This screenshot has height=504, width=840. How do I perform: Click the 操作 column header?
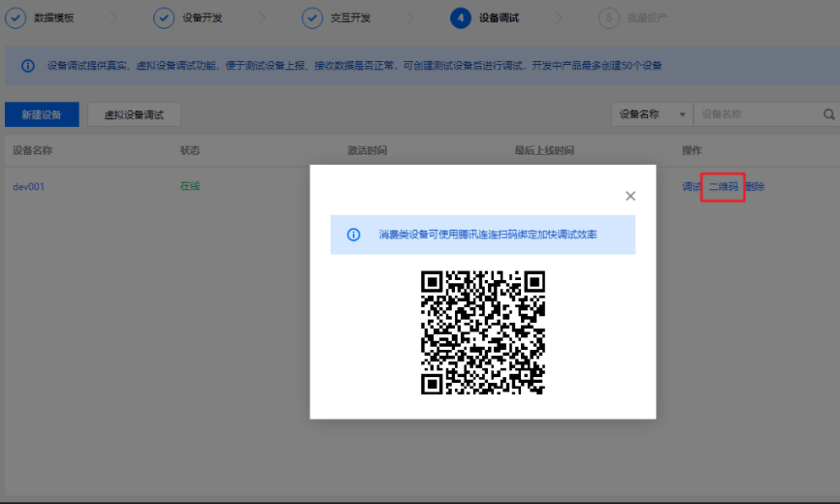pyautogui.click(x=692, y=151)
